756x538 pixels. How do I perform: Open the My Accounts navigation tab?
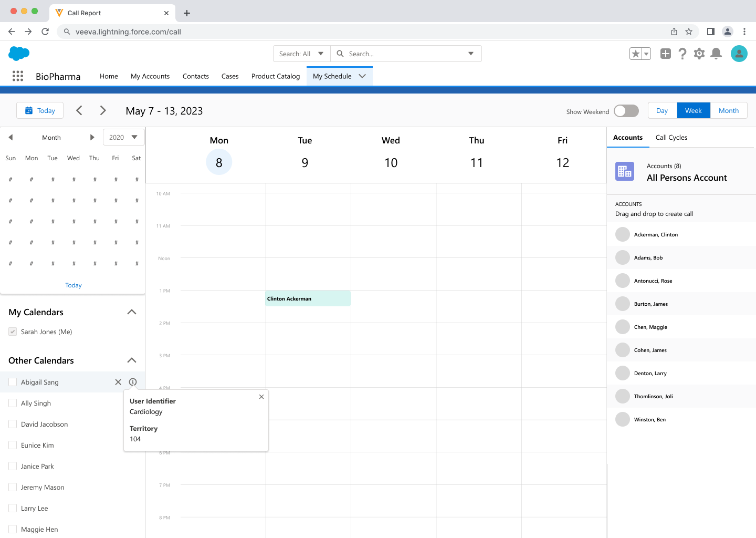coord(150,76)
